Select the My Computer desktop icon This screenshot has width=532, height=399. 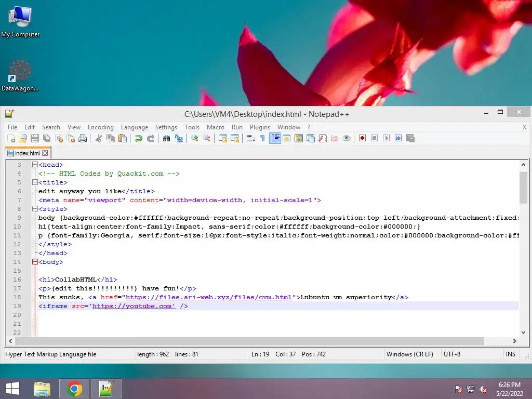click(20, 22)
